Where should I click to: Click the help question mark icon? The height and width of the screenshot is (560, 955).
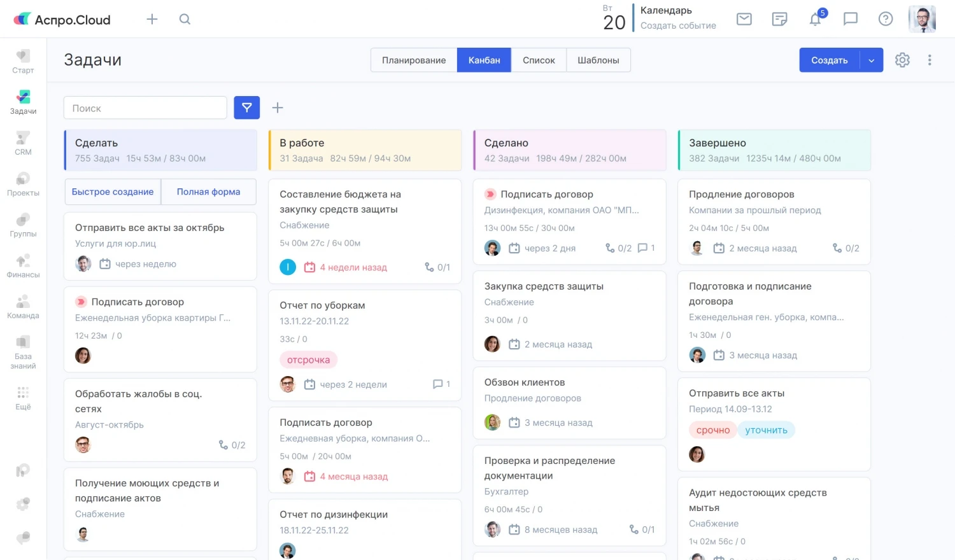click(x=886, y=19)
